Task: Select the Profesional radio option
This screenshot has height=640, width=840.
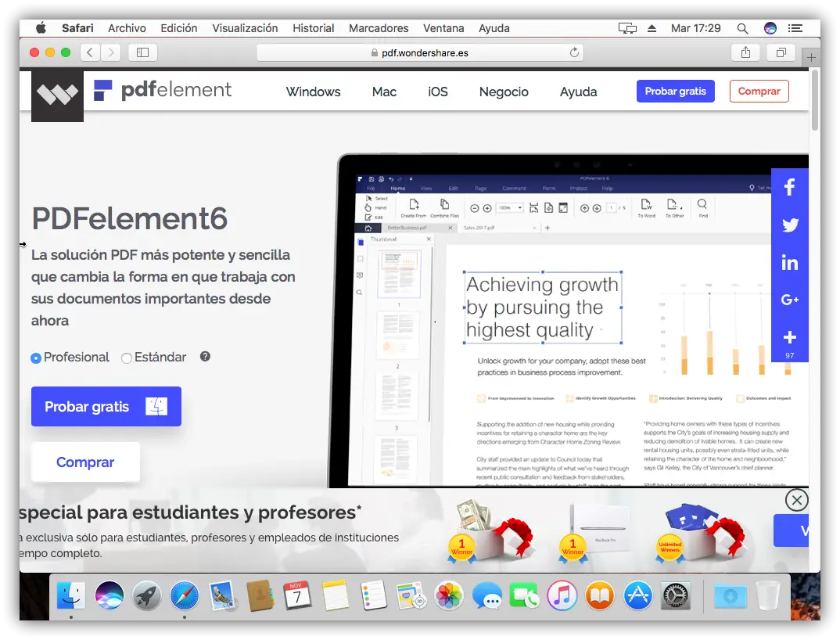Action: tap(36, 358)
